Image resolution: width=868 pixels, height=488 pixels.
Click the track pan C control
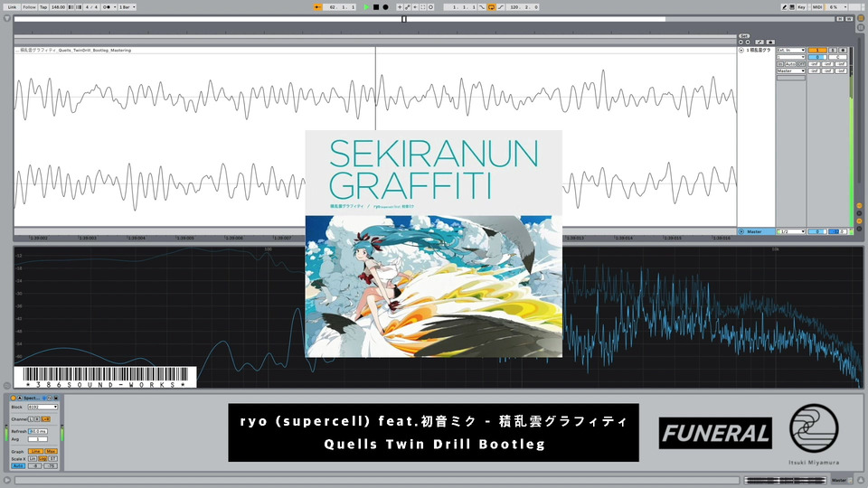coord(837,57)
